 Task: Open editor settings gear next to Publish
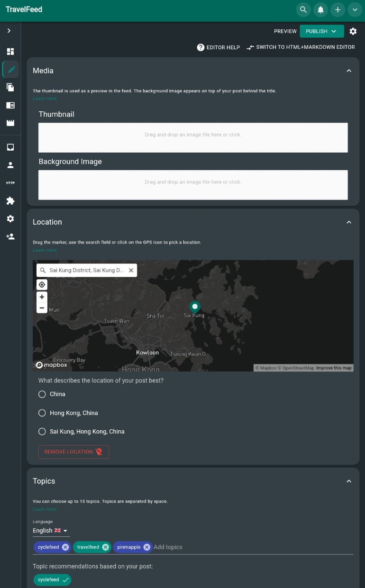click(353, 31)
